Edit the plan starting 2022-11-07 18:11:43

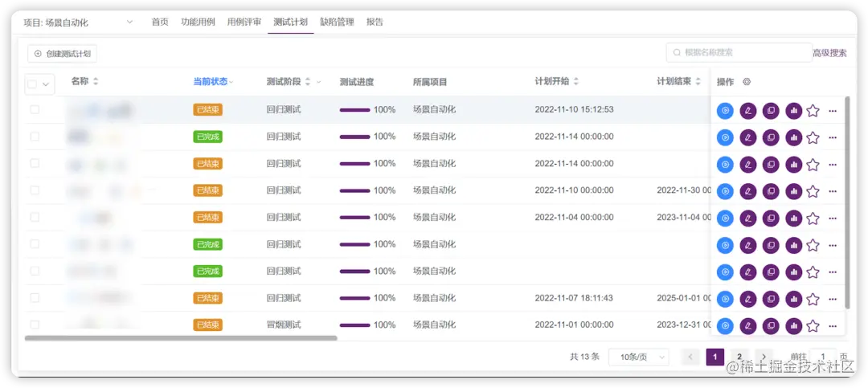(x=748, y=299)
